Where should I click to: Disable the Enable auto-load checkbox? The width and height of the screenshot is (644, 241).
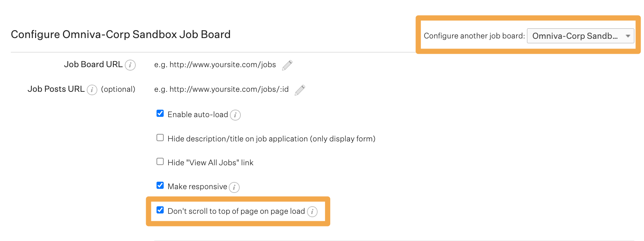coord(160,113)
